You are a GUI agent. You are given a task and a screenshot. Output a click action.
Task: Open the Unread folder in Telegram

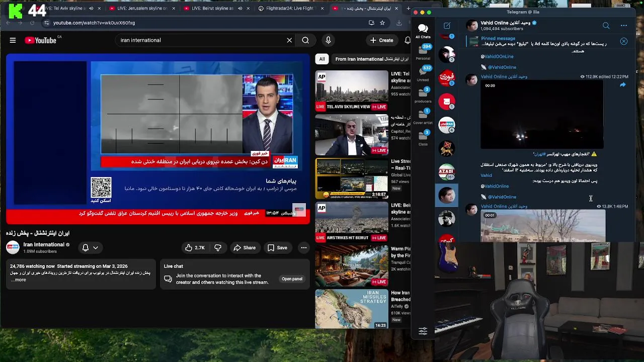pyautogui.click(x=423, y=73)
